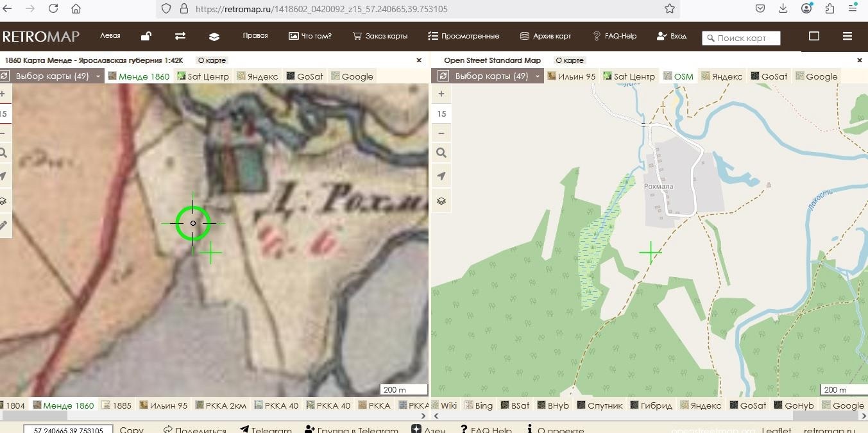Select '1885' in left bottom bar
Image resolution: width=868 pixels, height=433 pixels.
pos(116,405)
